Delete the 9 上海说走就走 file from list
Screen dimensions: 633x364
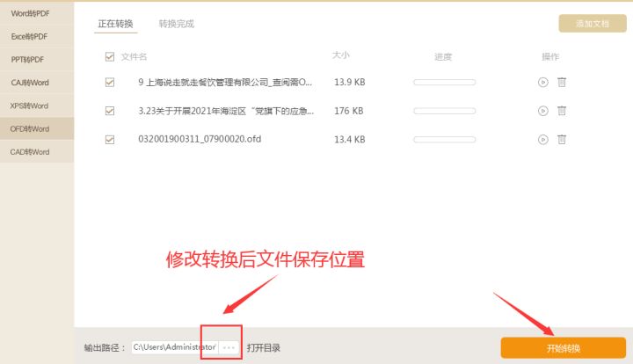pos(562,83)
